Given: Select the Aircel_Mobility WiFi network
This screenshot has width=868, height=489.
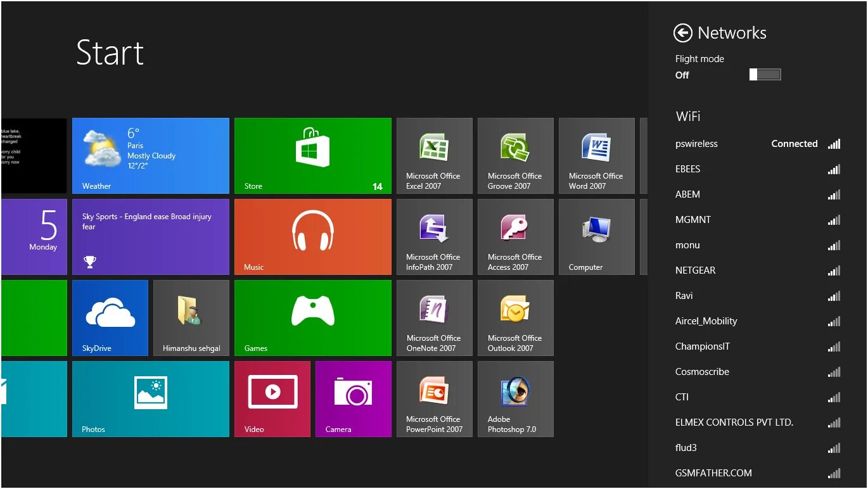Looking at the screenshot, I should pos(758,321).
